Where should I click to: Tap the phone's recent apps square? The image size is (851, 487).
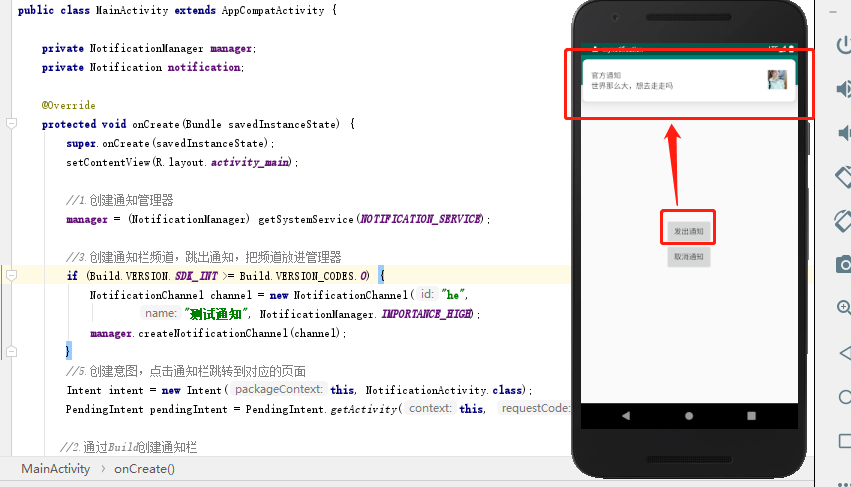tap(751, 416)
